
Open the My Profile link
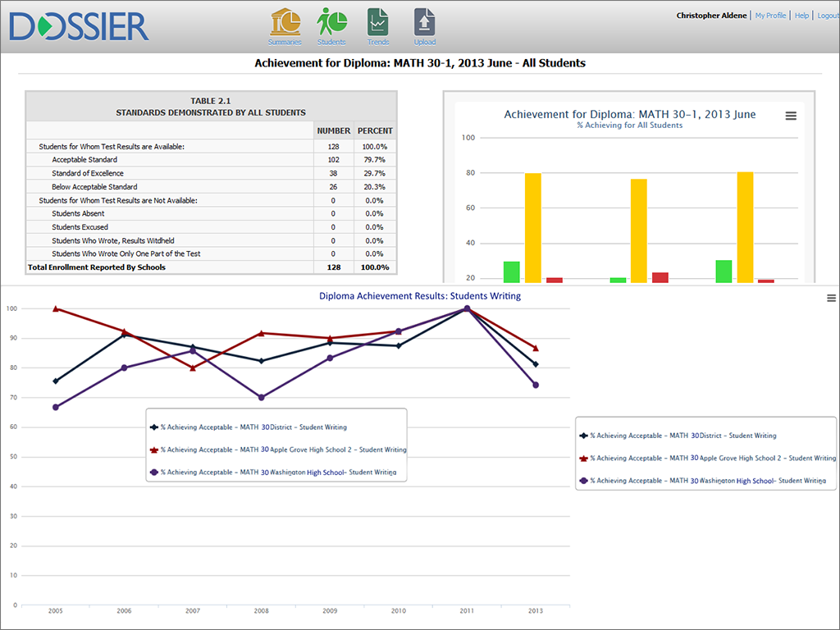(770, 16)
